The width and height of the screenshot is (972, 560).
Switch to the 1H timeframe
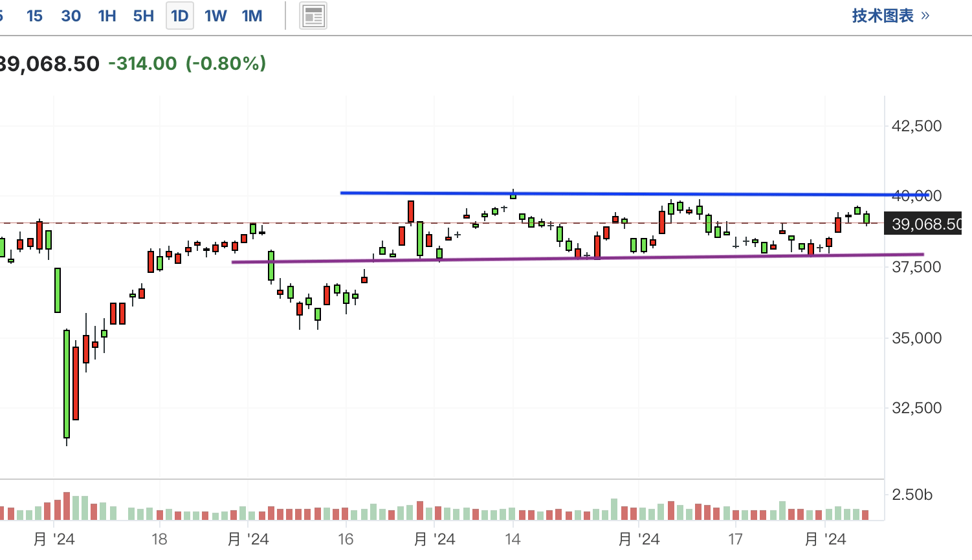107,16
